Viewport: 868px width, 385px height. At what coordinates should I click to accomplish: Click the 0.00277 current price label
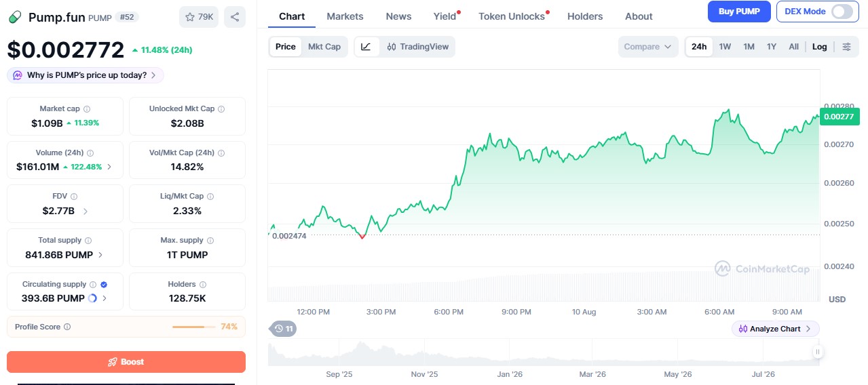pos(839,117)
